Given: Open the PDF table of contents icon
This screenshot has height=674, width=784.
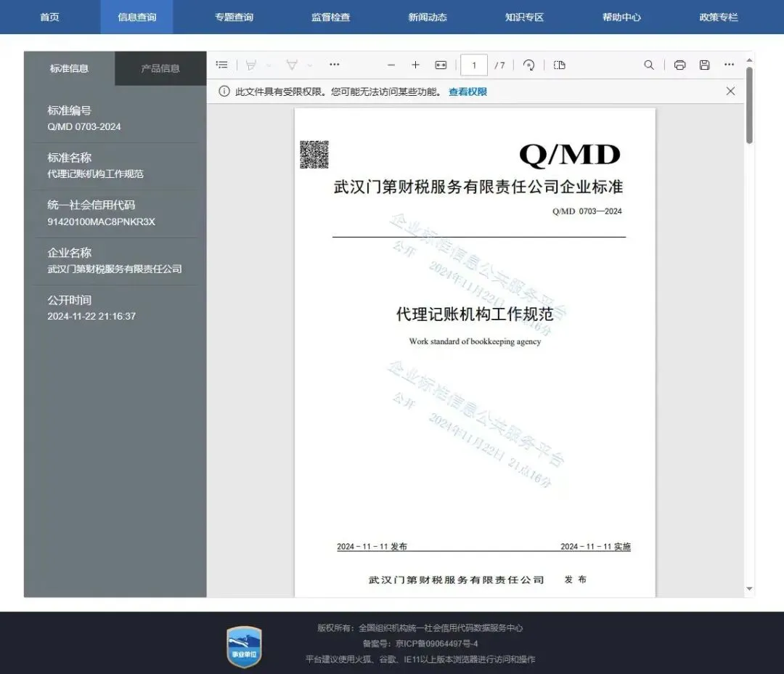Looking at the screenshot, I should click(221, 65).
